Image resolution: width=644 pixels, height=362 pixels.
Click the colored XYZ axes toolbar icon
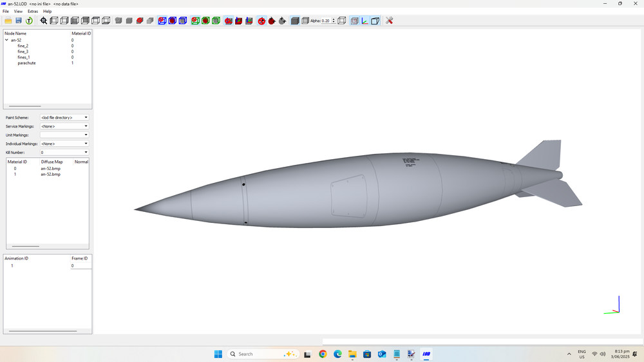pos(365,21)
